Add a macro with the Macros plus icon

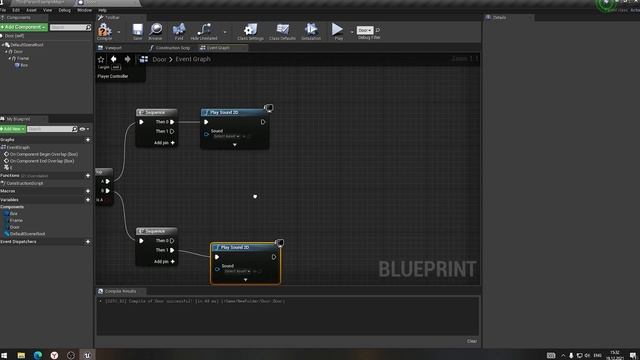(x=88, y=191)
